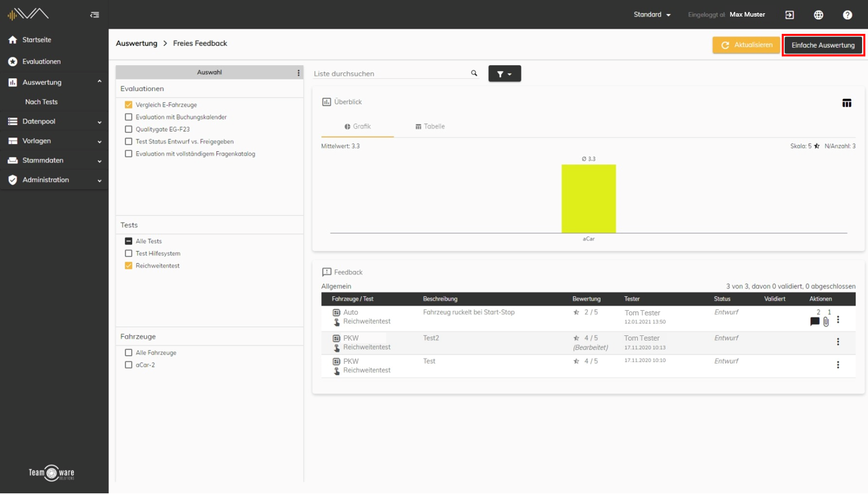Check Evaluation mit Buchungskalender
This screenshot has height=494, width=868.
129,117
